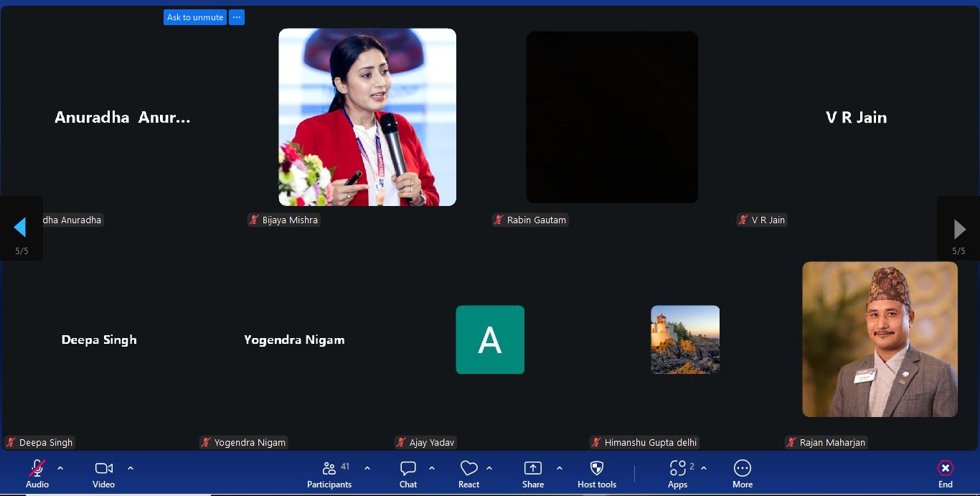Expand audio settings arrow next to Audio

[x=60, y=468]
